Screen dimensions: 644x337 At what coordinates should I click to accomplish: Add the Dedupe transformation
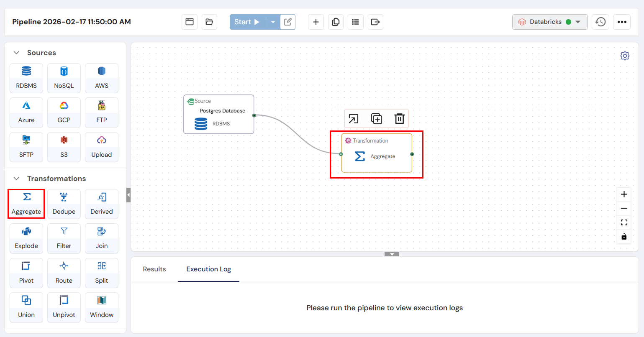[x=64, y=204]
